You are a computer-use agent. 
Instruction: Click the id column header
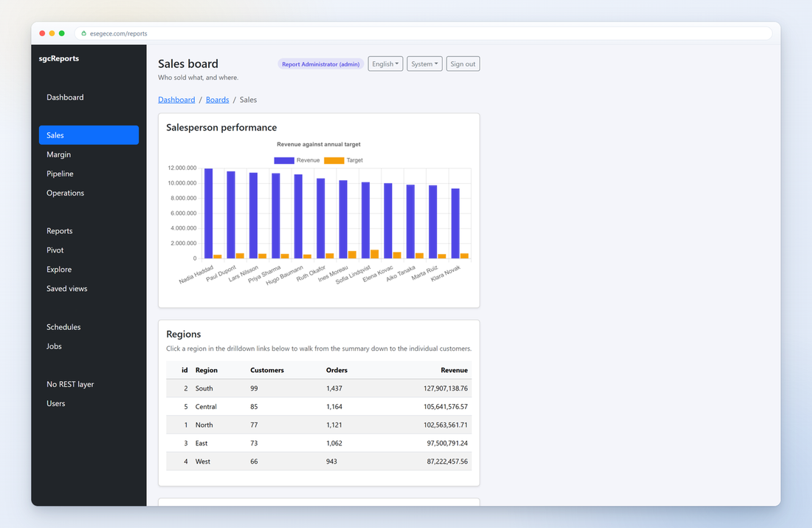pos(185,370)
